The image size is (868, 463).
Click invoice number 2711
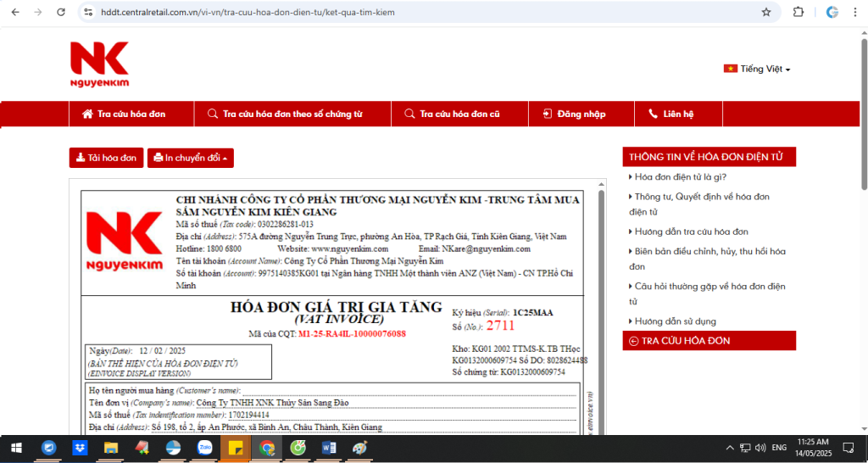pos(500,326)
